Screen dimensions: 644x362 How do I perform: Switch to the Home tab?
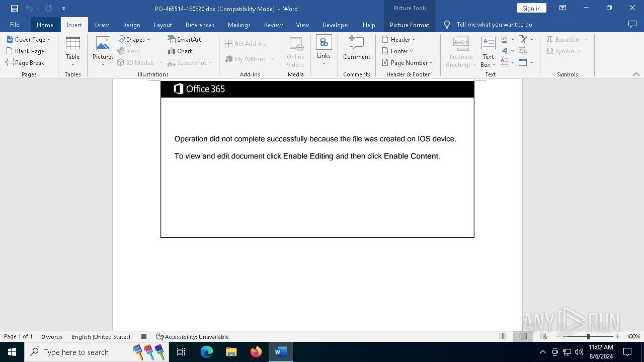[45, 25]
